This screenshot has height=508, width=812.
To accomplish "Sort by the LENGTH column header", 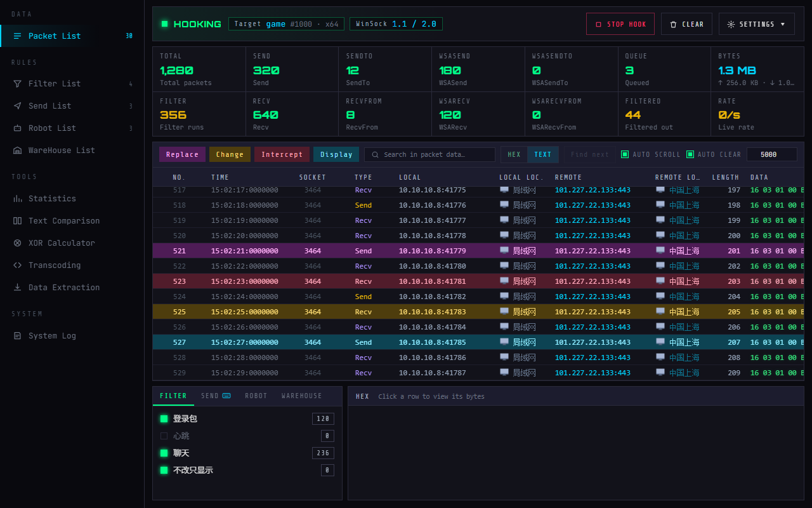I will click(725, 177).
